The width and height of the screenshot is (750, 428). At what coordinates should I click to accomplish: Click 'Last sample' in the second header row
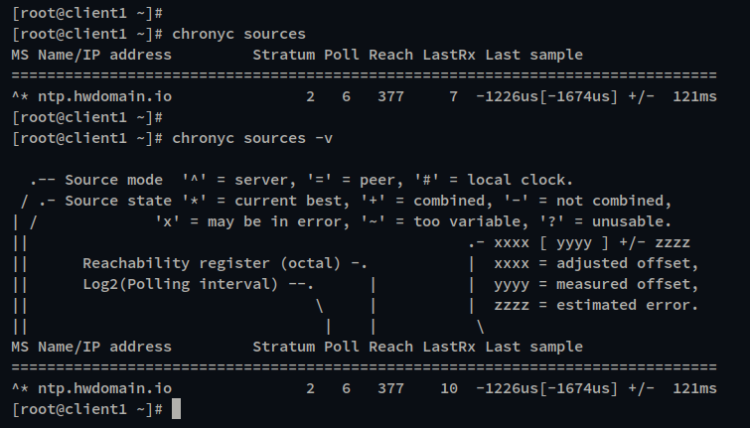(534, 347)
